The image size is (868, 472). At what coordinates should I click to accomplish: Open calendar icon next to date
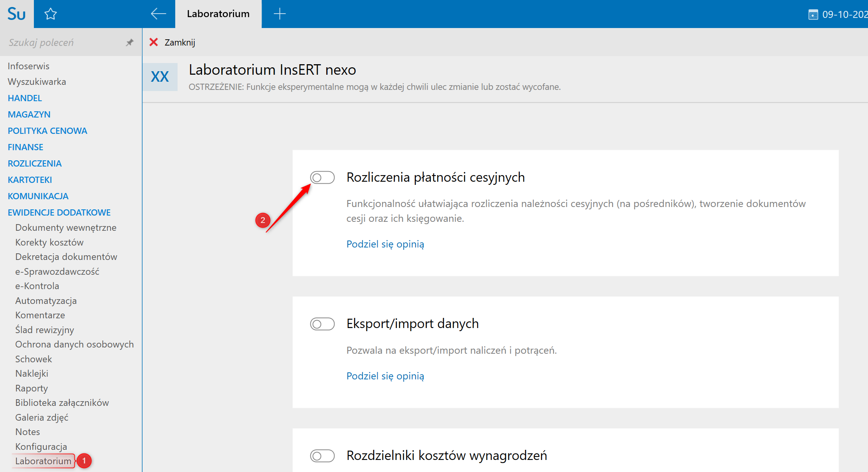[x=813, y=15]
